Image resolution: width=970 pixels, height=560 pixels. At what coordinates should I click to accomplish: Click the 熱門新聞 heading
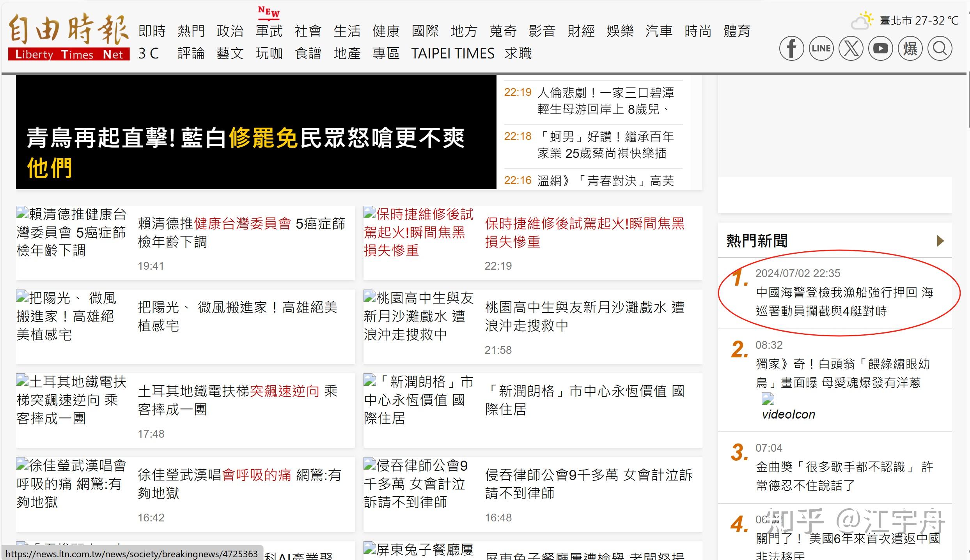click(757, 241)
